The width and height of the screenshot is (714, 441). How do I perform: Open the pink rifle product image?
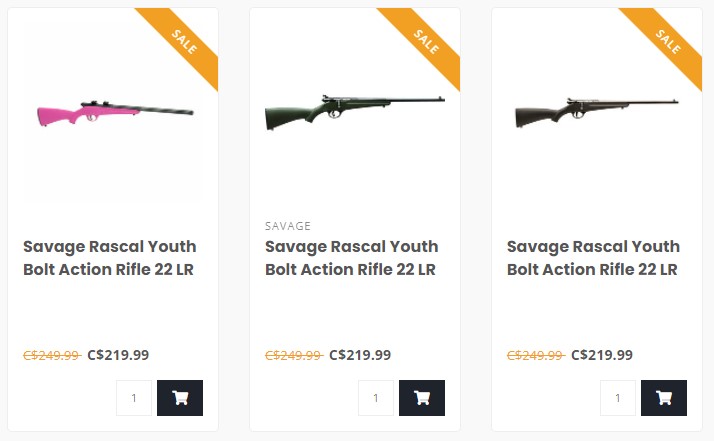(114, 110)
